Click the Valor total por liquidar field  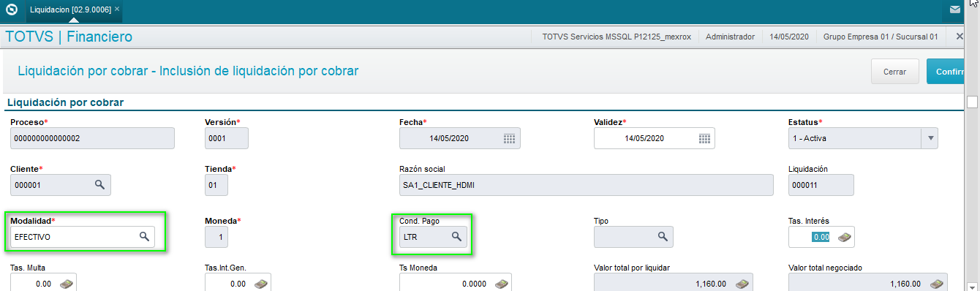tap(674, 282)
